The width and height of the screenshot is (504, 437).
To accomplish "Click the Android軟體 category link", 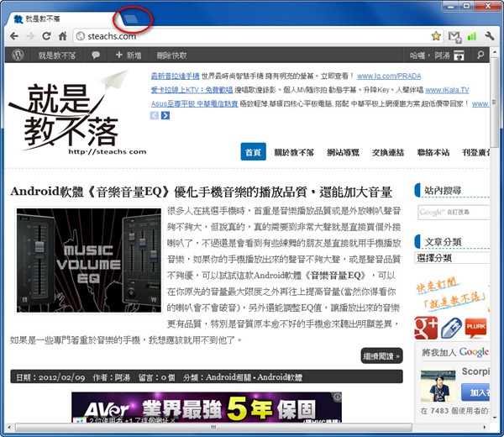I will (x=280, y=376).
